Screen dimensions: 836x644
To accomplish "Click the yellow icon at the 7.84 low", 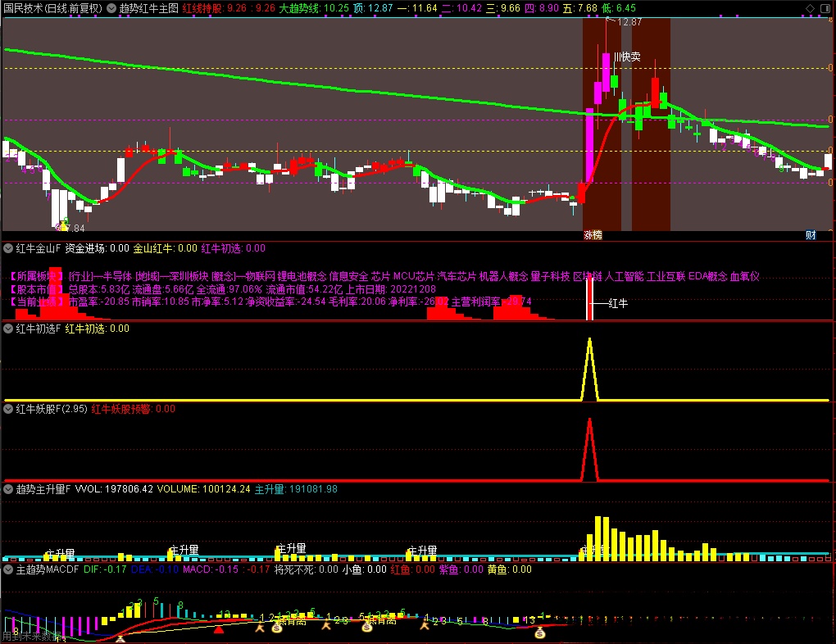I will click(x=62, y=222).
